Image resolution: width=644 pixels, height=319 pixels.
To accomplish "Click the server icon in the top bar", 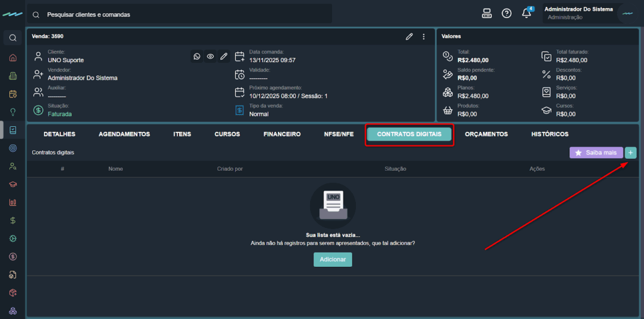I will click(486, 14).
